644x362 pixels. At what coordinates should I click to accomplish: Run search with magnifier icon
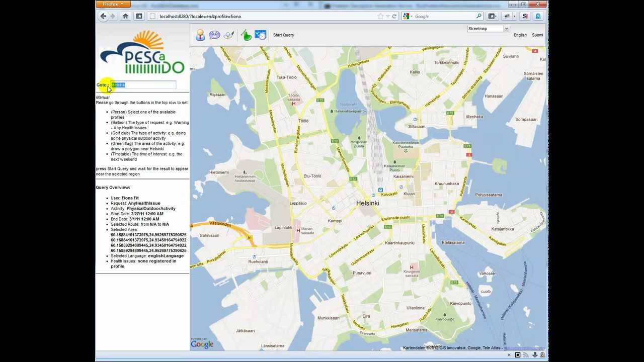[479, 16]
